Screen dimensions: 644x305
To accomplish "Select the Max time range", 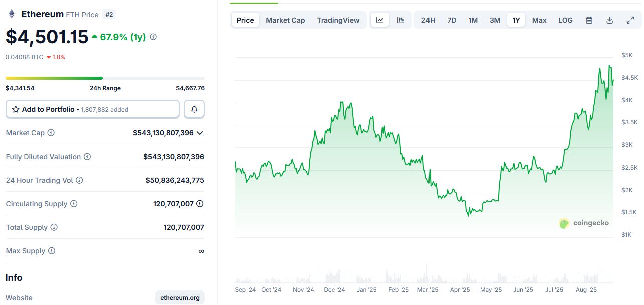I will (539, 20).
